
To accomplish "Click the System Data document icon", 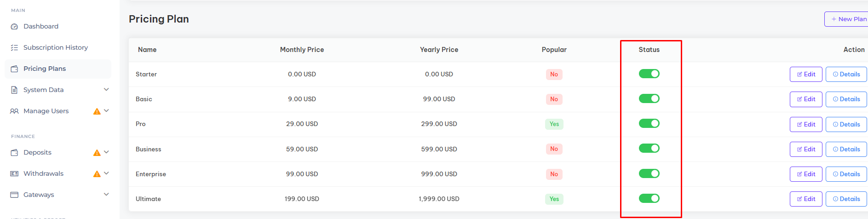I will point(14,90).
